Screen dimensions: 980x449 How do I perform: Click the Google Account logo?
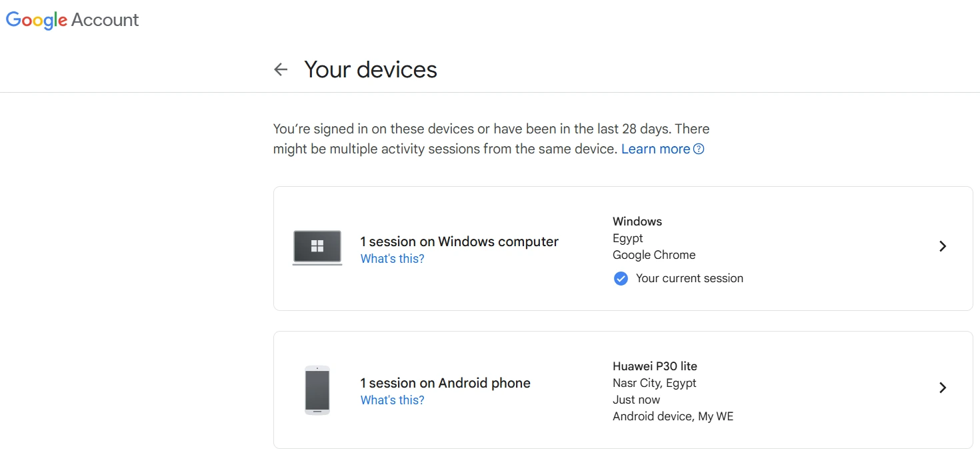pyautogui.click(x=73, y=20)
